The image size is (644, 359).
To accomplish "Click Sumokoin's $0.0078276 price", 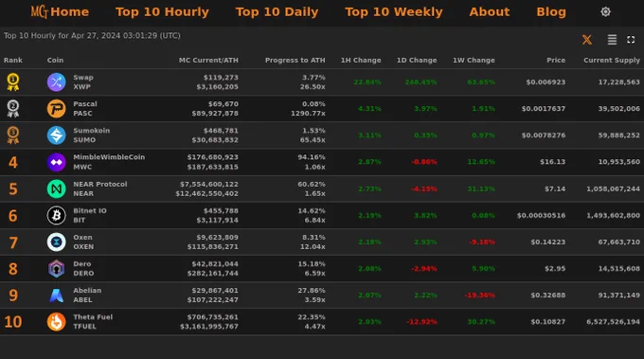I will coord(544,135).
